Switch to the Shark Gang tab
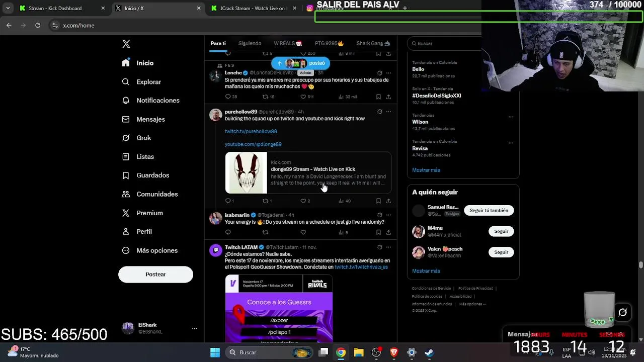The image size is (644, 362). pos(373,43)
